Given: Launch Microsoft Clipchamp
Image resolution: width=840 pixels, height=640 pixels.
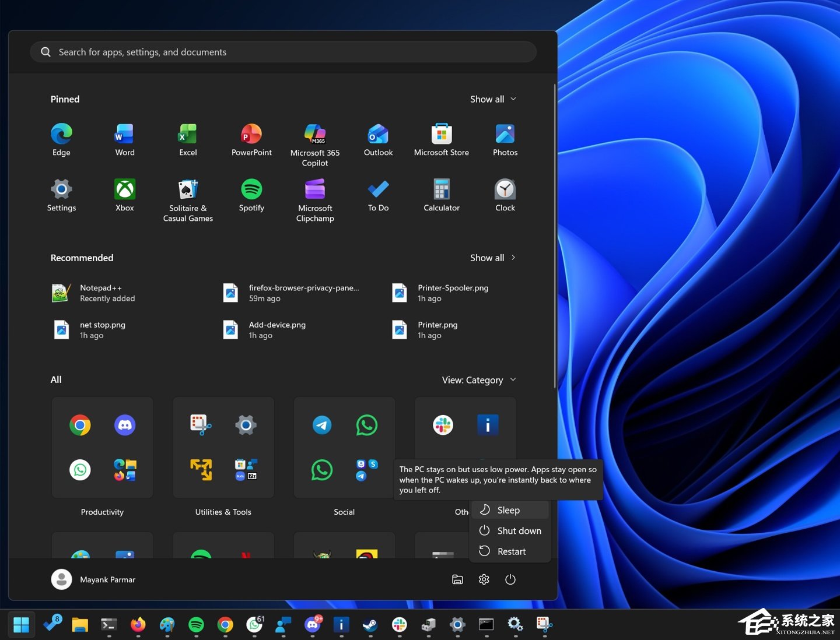Looking at the screenshot, I should (x=315, y=201).
